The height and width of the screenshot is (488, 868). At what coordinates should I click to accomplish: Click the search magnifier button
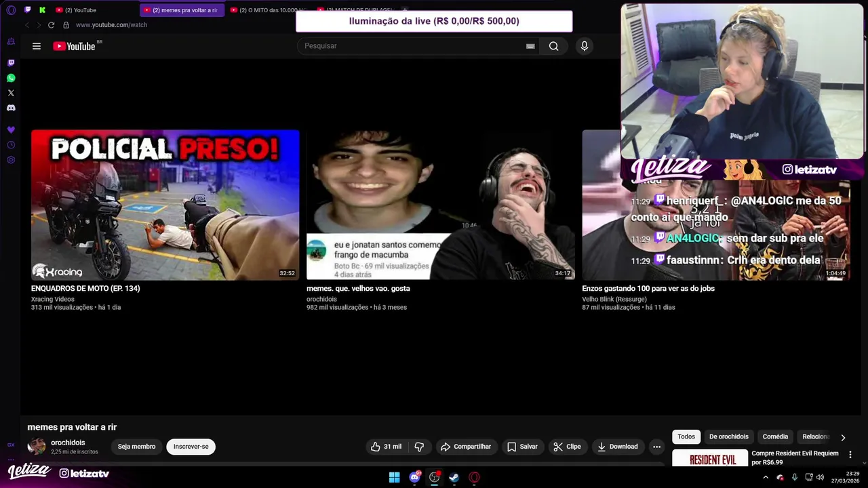pos(554,46)
